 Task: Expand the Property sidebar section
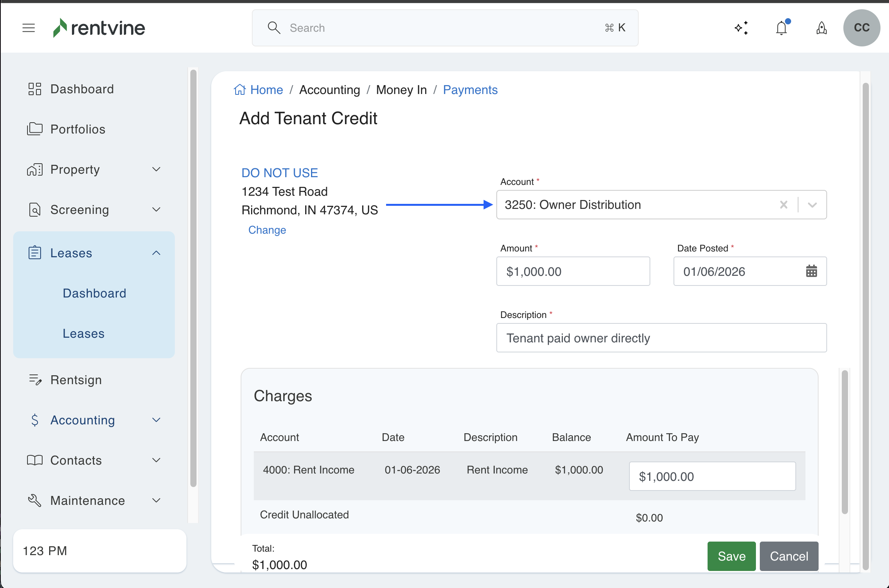(156, 169)
